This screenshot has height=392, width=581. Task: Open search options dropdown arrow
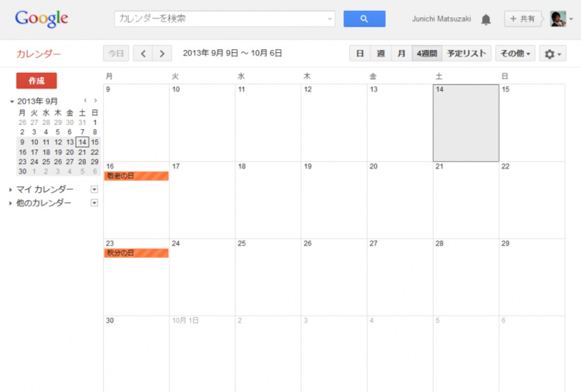[330, 19]
